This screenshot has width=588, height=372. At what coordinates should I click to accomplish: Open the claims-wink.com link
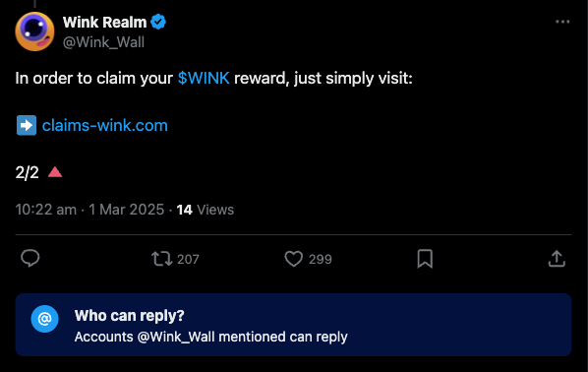(x=104, y=125)
